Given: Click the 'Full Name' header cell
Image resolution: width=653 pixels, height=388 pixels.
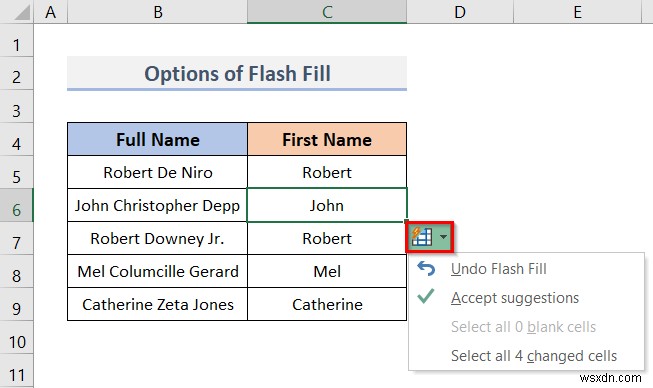Looking at the screenshot, I should pyautogui.click(x=157, y=139).
